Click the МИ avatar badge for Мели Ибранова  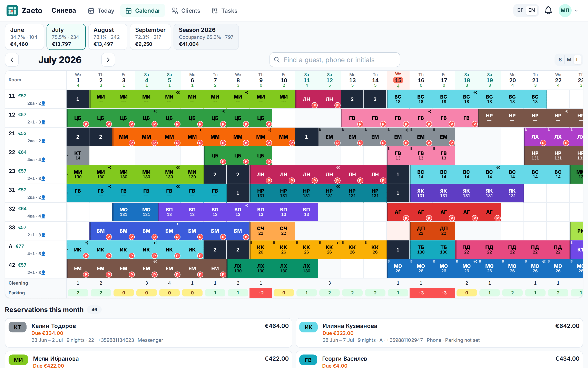click(18, 360)
